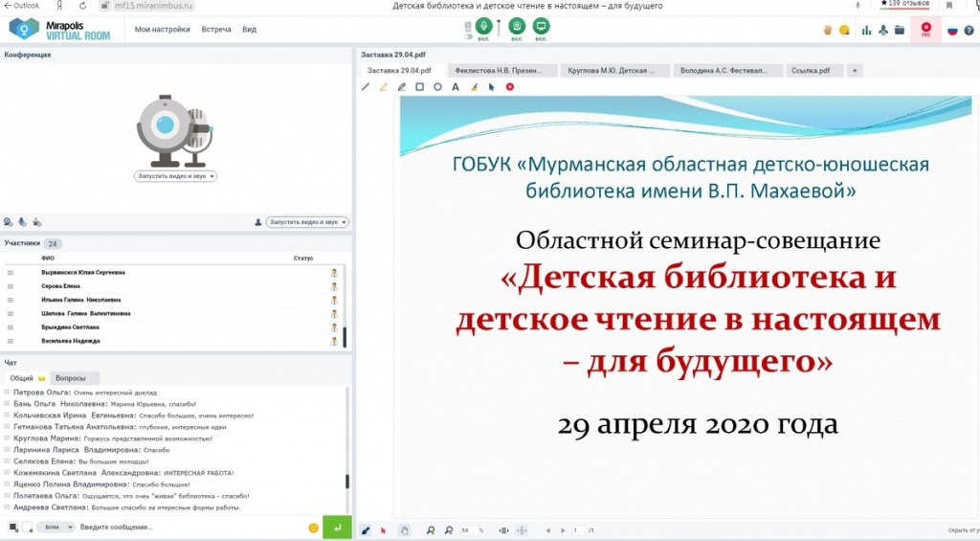This screenshot has width=980, height=541.
Task: Click the page number field
Action: click(x=578, y=530)
